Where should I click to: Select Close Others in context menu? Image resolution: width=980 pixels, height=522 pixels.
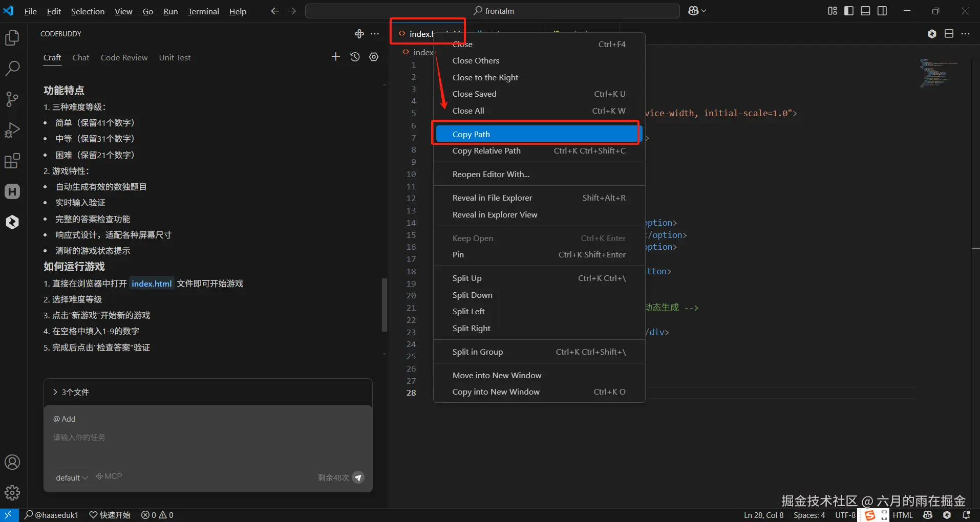[x=539, y=61]
